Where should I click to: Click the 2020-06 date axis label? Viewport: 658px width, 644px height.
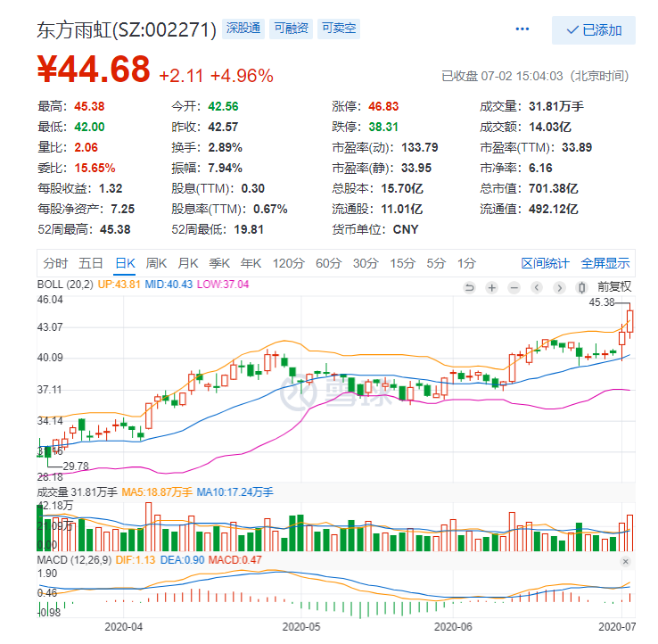[x=453, y=627]
